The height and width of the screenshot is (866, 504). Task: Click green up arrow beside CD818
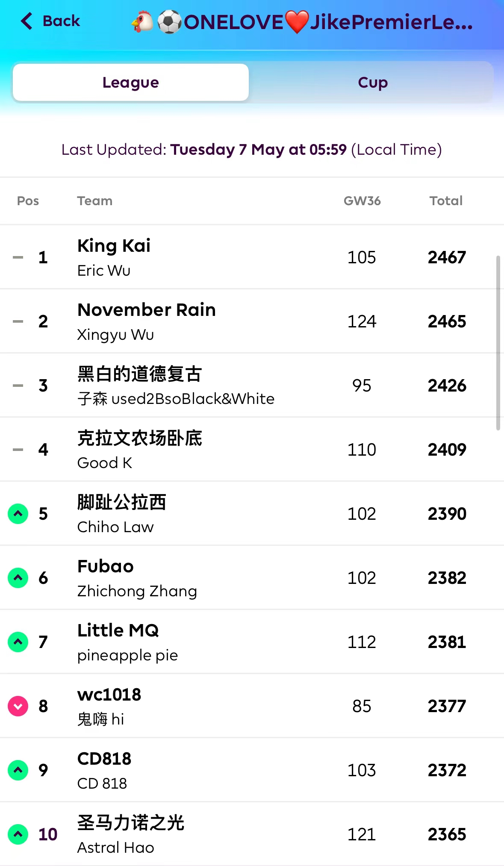point(18,770)
